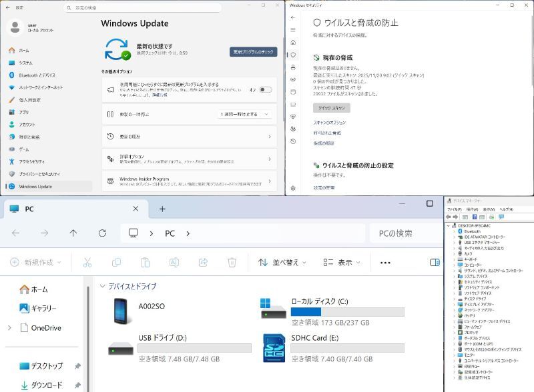Viewport: 534px width, 392px height.
Task: Open 操作(A) menu in Device Manager
Action: point(472,209)
